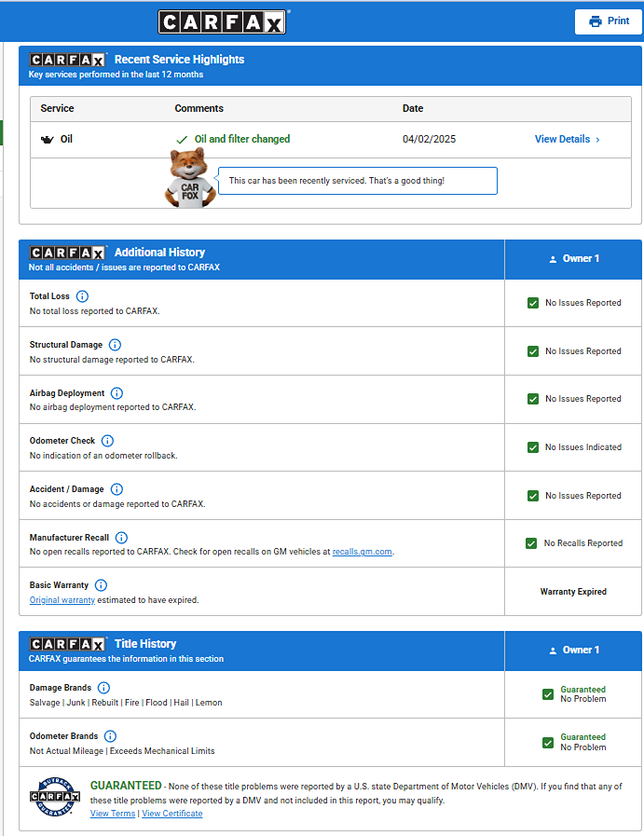644x836 pixels.
Task: Click info icon next to Accident / Damage
Action: pos(116,489)
